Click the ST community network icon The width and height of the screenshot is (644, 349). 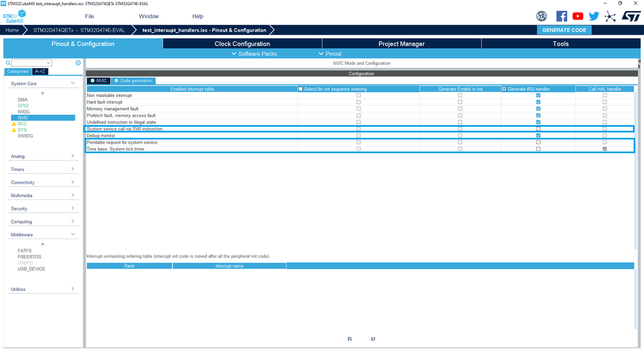[x=610, y=16]
